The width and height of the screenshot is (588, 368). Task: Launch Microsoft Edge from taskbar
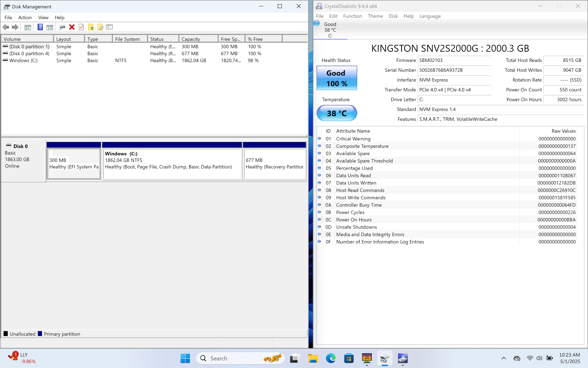(331, 358)
